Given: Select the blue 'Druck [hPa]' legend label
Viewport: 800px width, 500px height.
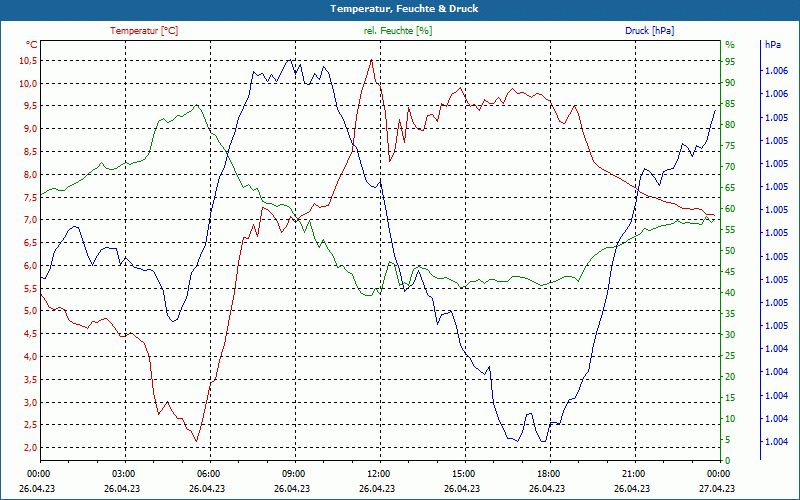Looking at the screenshot, I should pyautogui.click(x=649, y=31).
